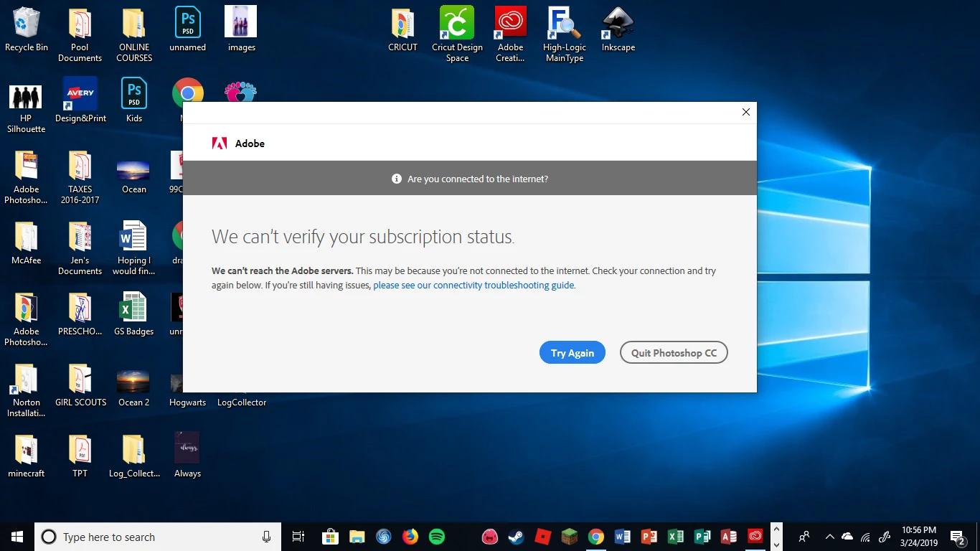980x551 pixels.
Task: Launch Spotify from the taskbar
Action: click(436, 537)
